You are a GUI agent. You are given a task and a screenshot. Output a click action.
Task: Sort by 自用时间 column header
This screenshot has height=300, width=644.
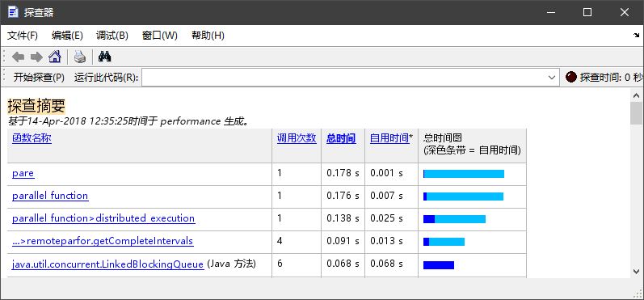coord(389,138)
